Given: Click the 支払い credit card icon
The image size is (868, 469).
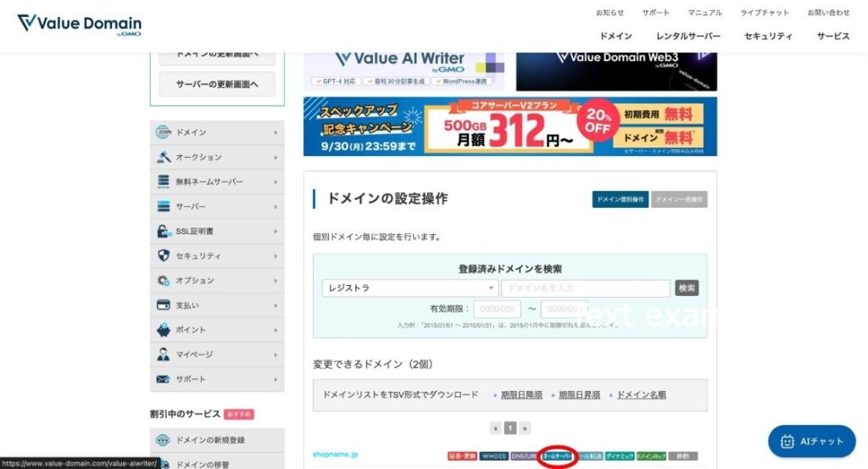Looking at the screenshot, I should point(164,305).
